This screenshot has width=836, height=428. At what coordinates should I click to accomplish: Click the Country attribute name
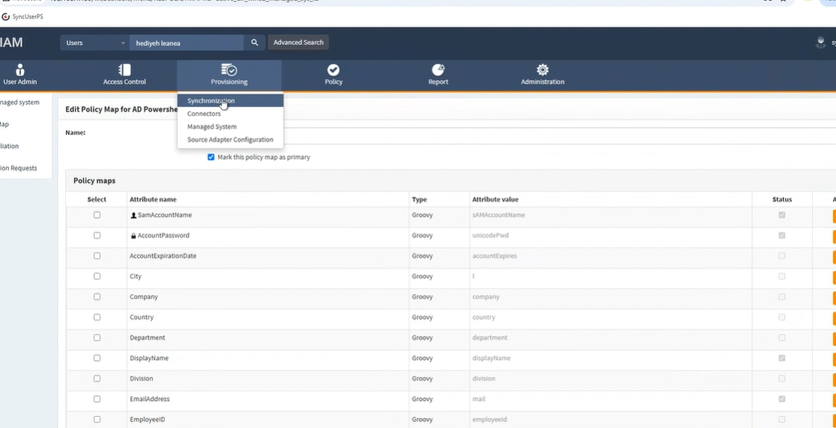141,317
